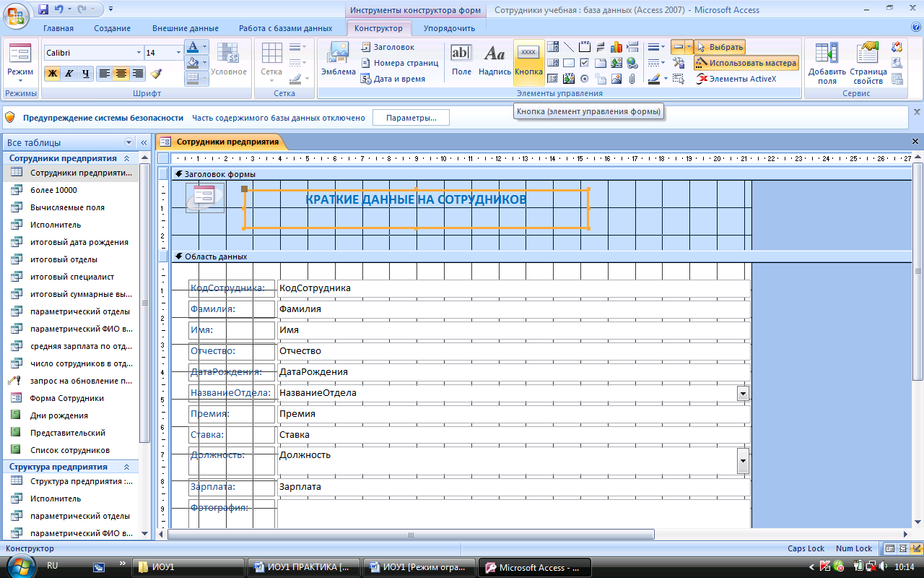924x578 pixels.
Task: Toggle the Выбрать select tool
Action: point(719,47)
